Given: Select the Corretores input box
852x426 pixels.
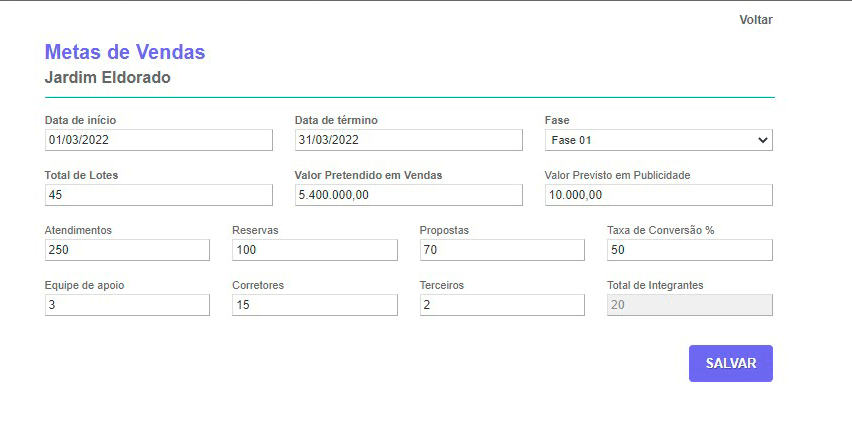Looking at the screenshot, I should pos(314,305).
